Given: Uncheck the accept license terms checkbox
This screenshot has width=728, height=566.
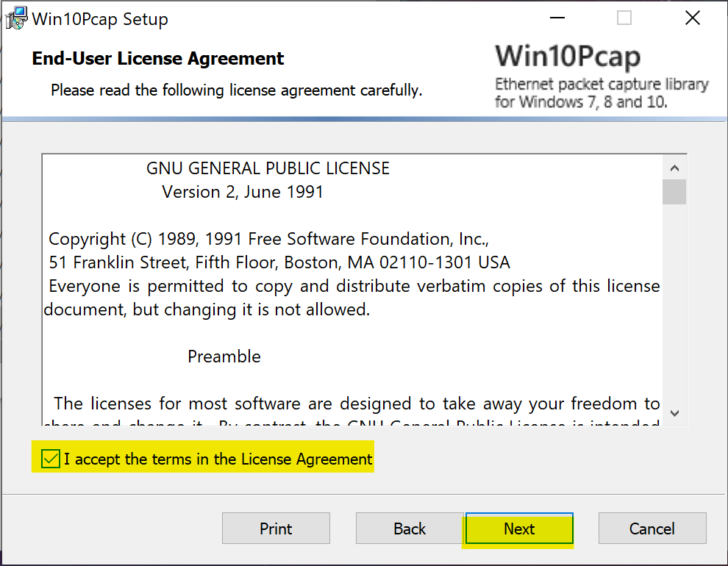Looking at the screenshot, I should (x=50, y=459).
